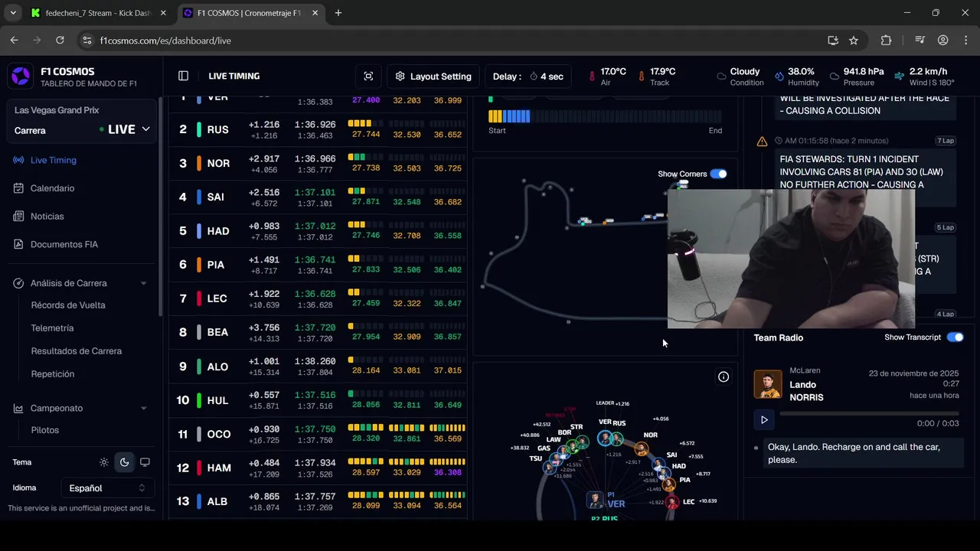
Task: Open Layout Setting
Action: (433, 76)
